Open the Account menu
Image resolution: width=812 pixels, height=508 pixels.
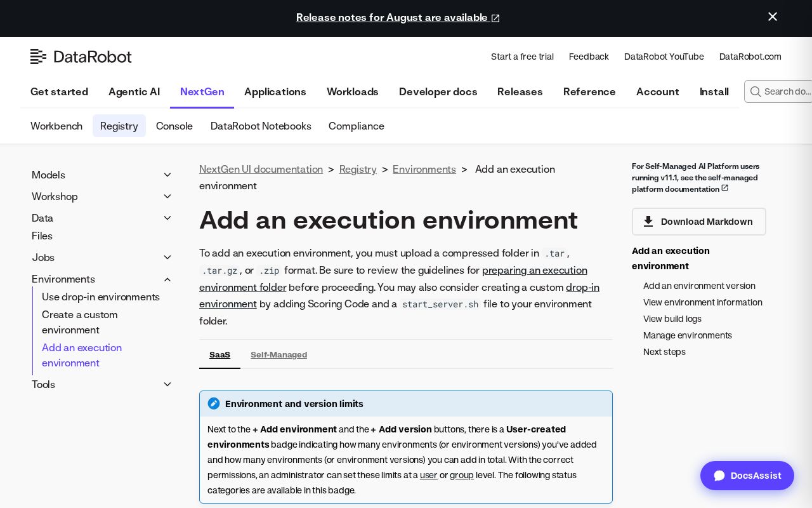pos(658,91)
